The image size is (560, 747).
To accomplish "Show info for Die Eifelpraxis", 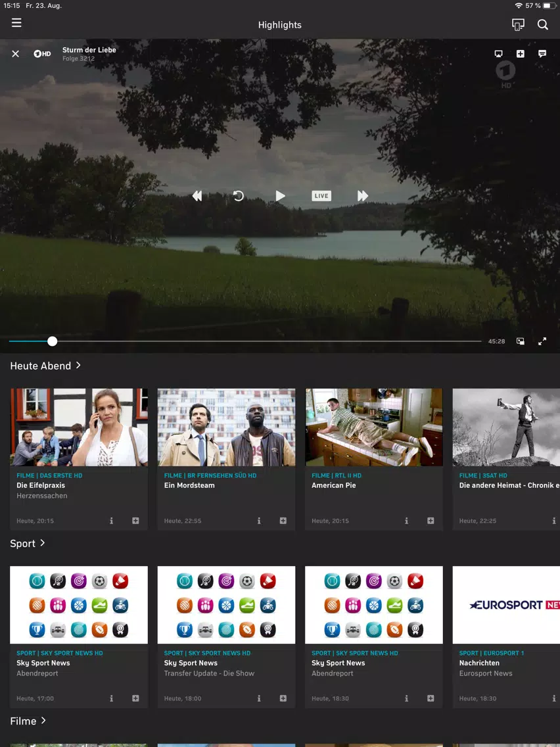I will 112,521.
